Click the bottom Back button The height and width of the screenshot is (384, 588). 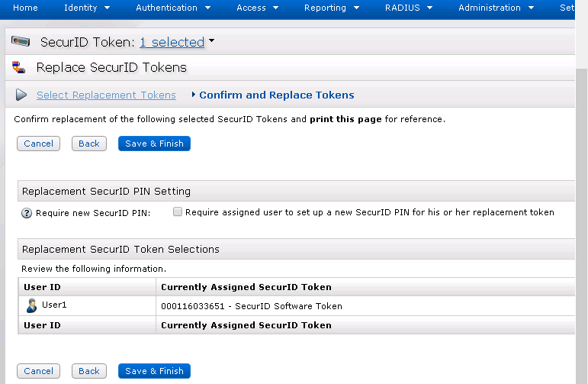(x=89, y=371)
